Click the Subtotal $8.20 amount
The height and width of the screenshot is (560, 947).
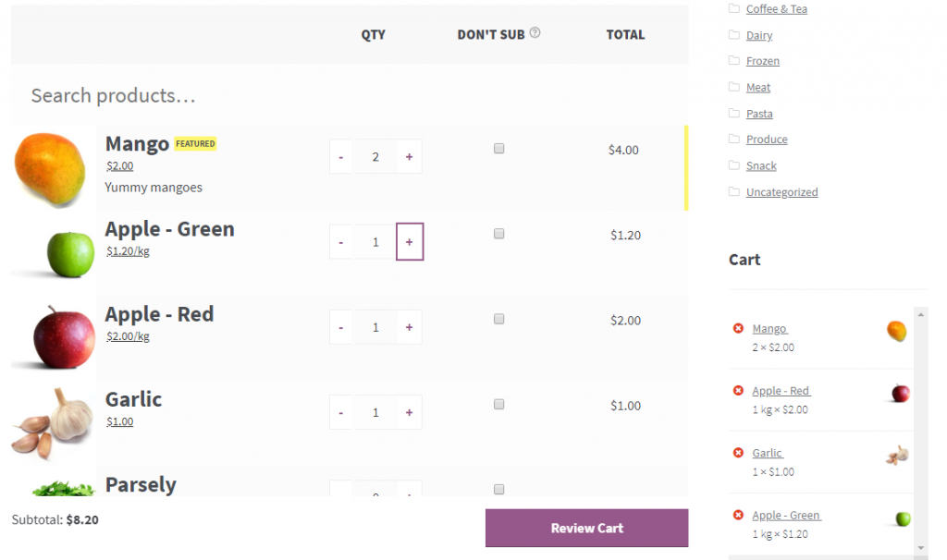click(82, 519)
